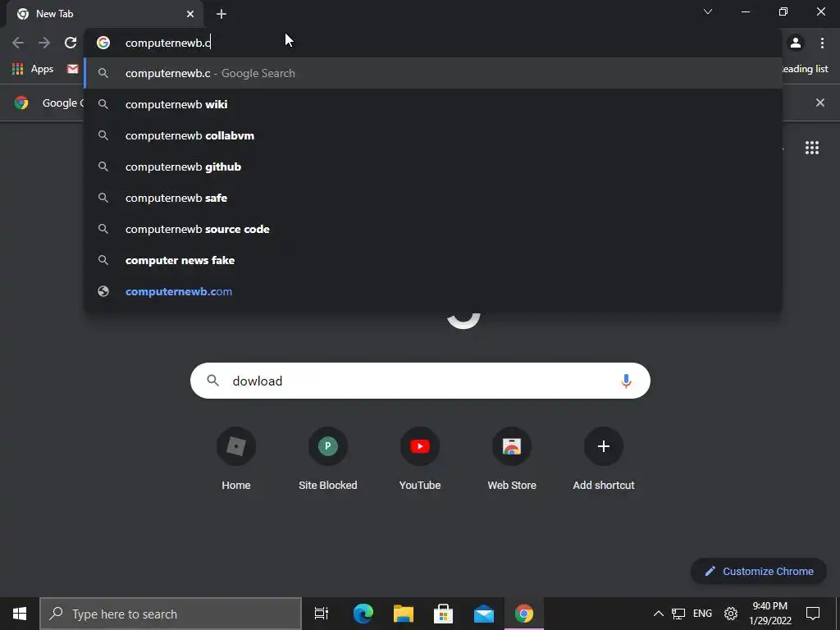Open the taskbar settings gear icon
The width and height of the screenshot is (840, 630).
[731, 614]
